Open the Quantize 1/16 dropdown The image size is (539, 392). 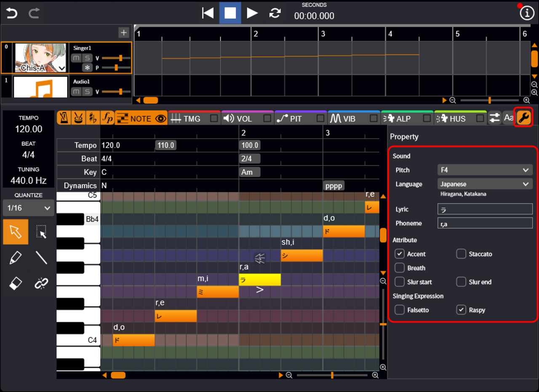[x=28, y=208]
